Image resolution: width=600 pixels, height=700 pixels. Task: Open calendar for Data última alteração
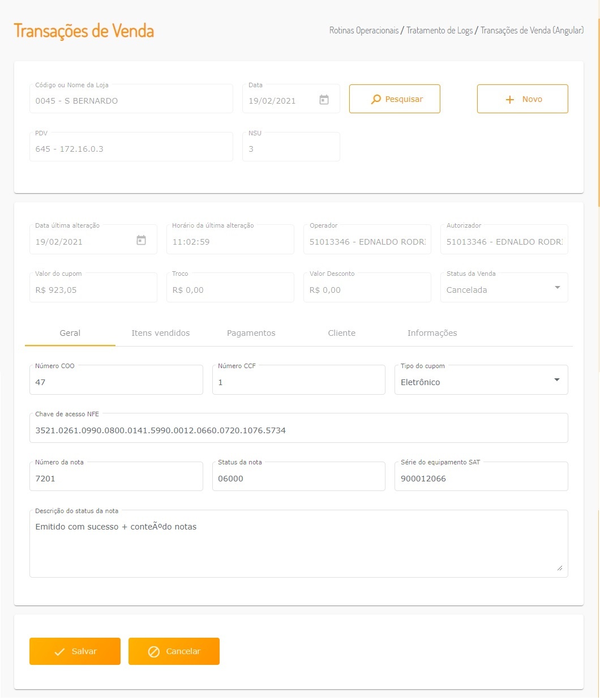pyautogui.click(x=141, y=241)
